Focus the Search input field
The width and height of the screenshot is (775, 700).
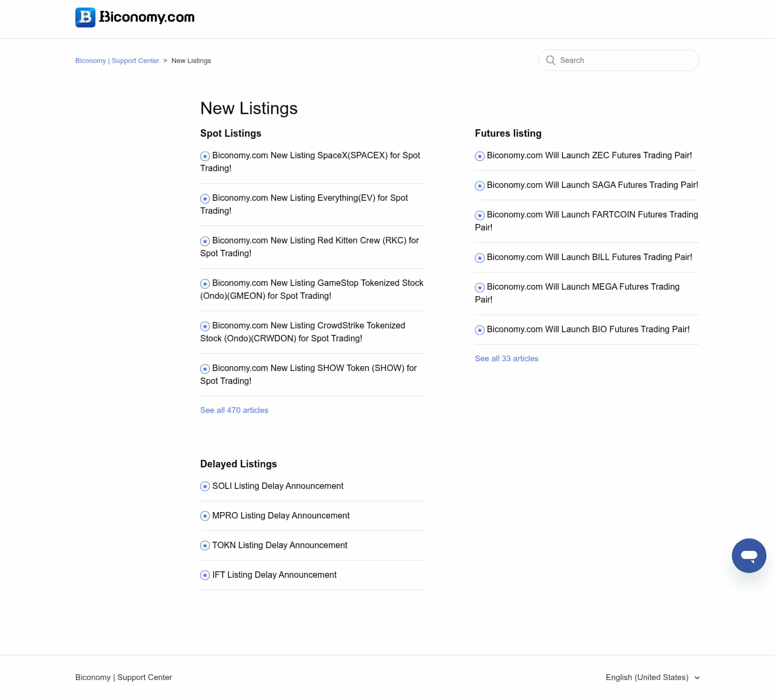click(x=619, y=60)
